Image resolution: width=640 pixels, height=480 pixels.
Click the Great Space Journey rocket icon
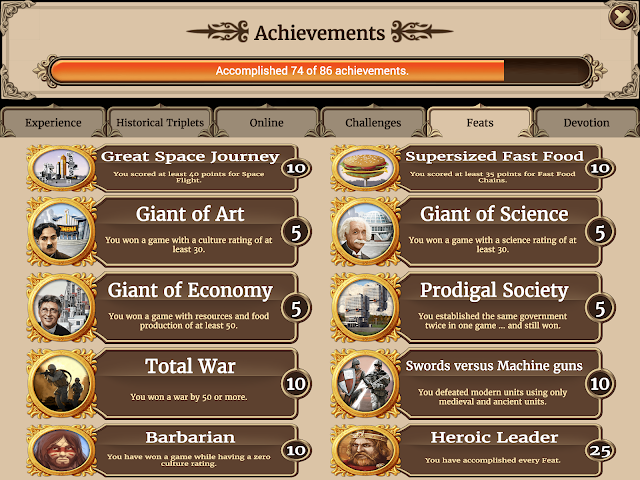[62, 168]
